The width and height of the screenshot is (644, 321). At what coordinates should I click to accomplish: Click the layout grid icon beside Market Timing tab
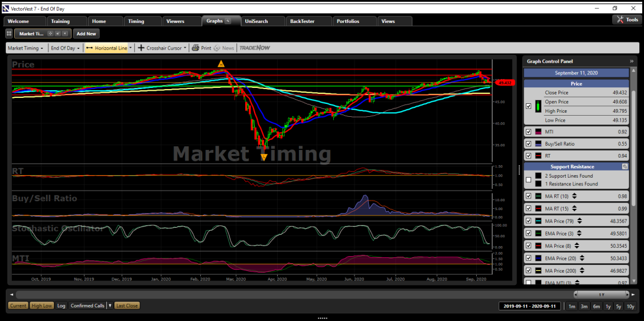coord(9,34)
